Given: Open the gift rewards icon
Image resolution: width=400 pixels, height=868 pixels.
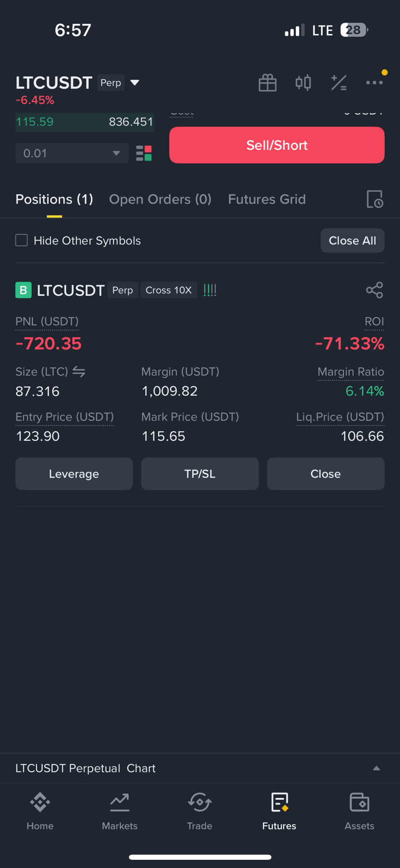Looking at the screenshot, I should pos(267,83).
